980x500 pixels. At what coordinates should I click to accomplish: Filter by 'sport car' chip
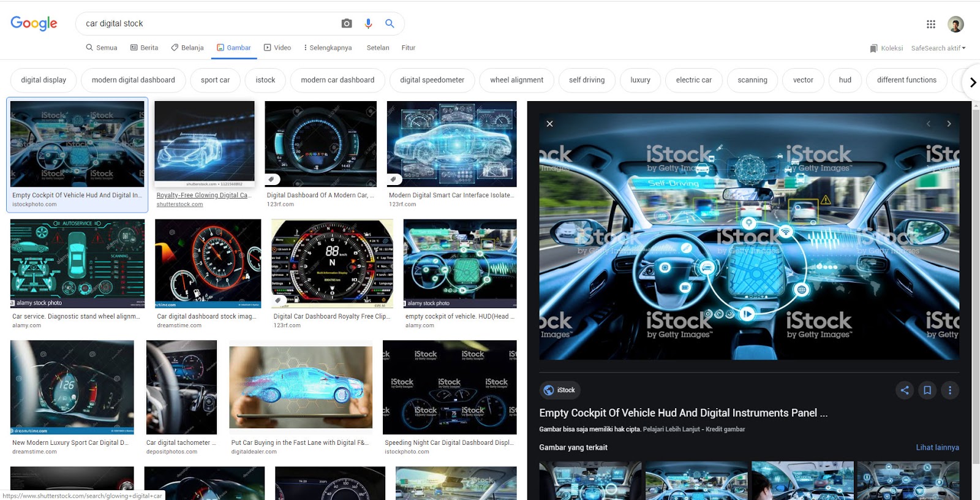[216, 80]
